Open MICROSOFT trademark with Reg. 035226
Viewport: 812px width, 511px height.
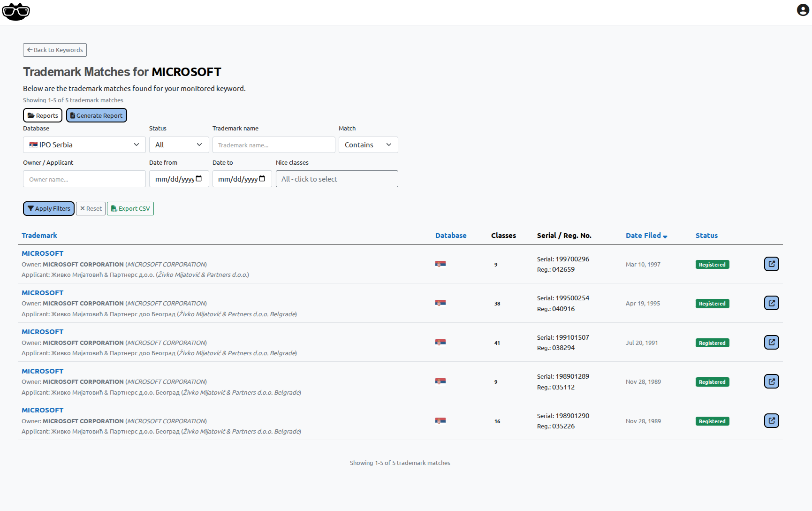point(42,410)
